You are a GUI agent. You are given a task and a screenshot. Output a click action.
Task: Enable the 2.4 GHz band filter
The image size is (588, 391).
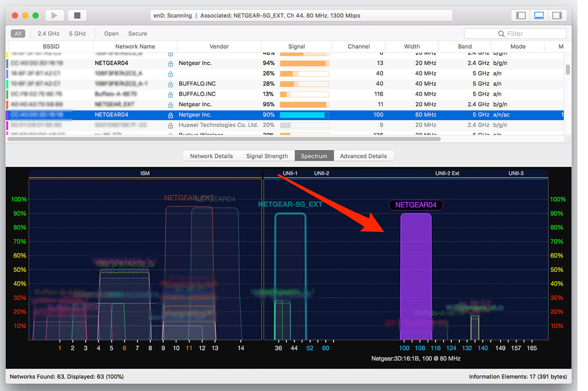(x=49, y=34)
